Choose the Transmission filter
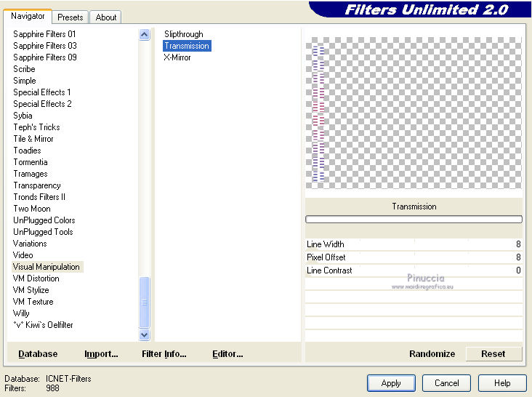Image resolution: width=532 pixels, height=397 pixels. point(187,46)
